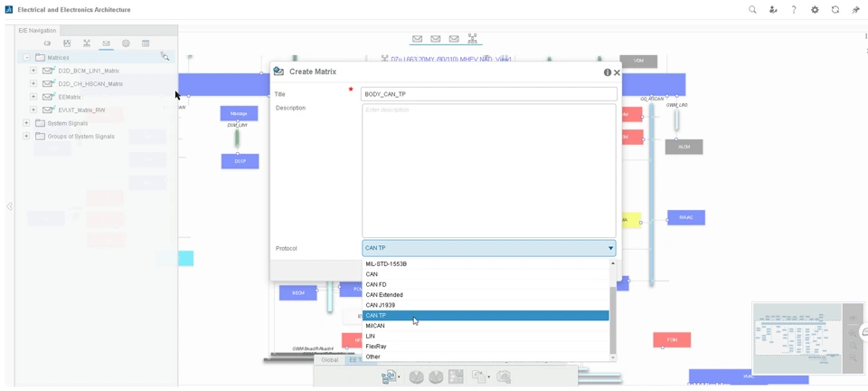This screenshot has height=391, width=868.
Task: Choose CAN from the protocol list
Action: pos(486,274)
